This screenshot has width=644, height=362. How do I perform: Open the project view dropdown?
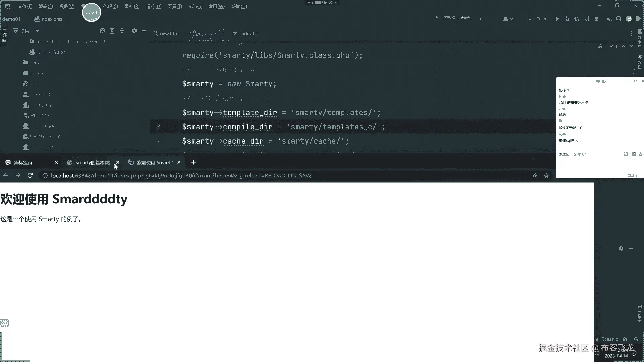[37, 31]
